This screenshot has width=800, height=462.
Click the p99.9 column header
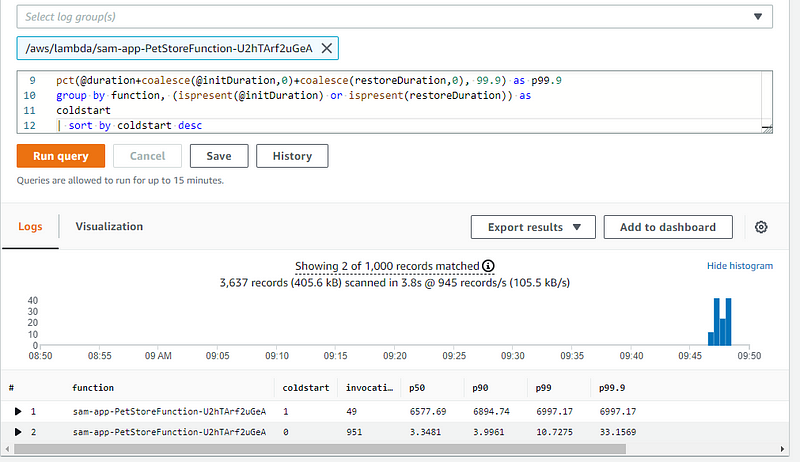tap(612, 388)
